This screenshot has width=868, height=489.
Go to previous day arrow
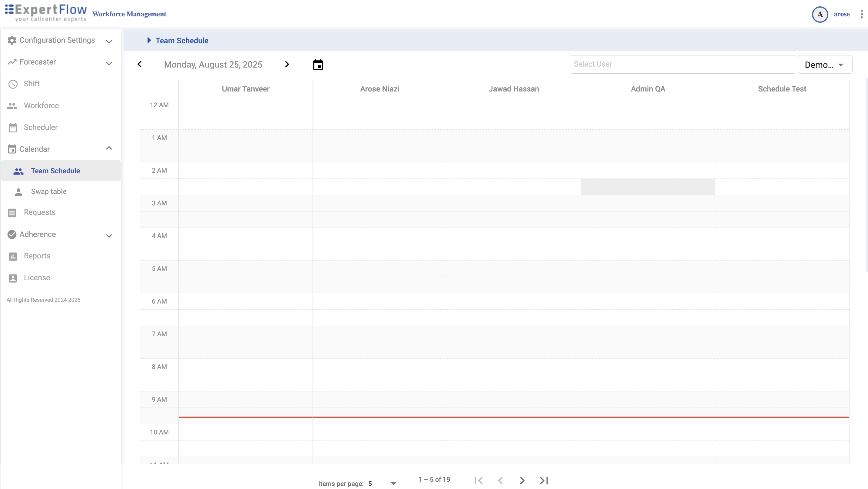(140, 64)
